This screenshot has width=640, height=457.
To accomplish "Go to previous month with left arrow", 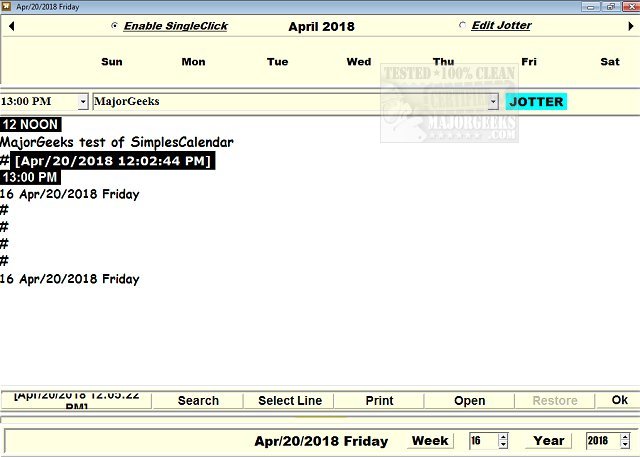I will tap(11, 26).
